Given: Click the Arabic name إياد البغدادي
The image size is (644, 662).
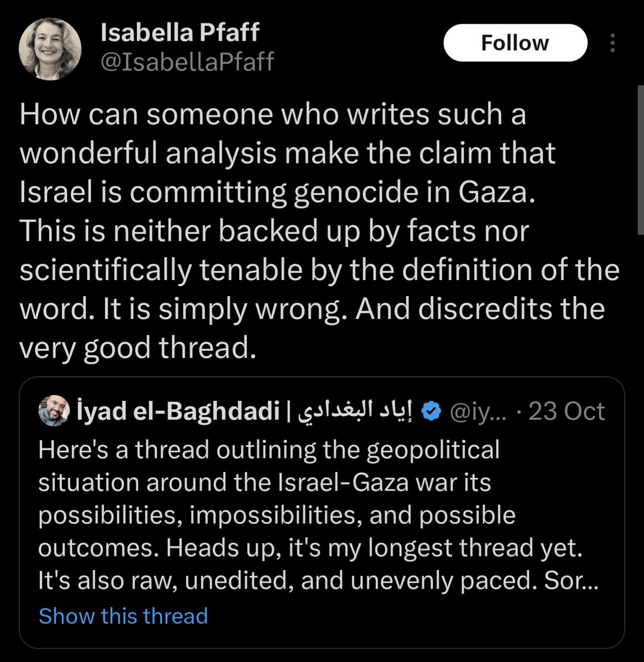Looking at the screenshot, I should pyautogui.click(x=358, y=411).
